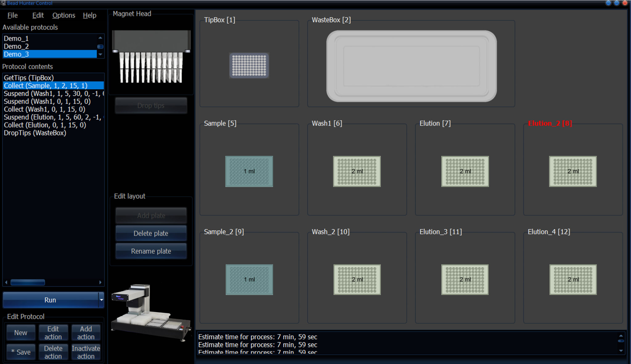
Task: Open the Options menu
Action: click(63, 15)
